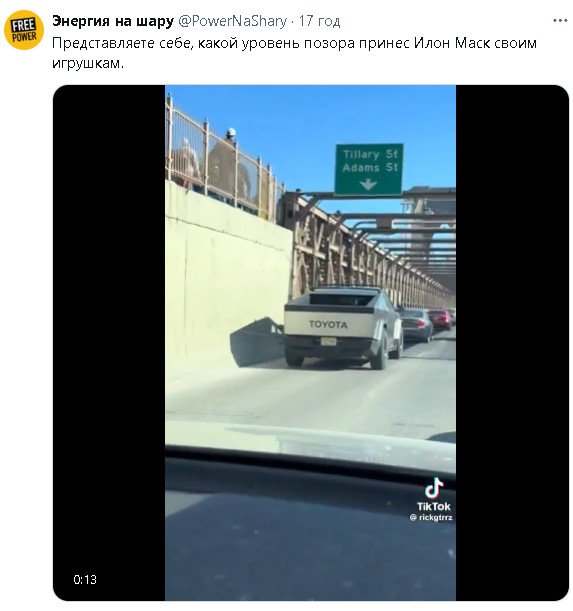This screenshot has height=611, width=573.
Task: Click the white down arrow on road sign
Action: click(x=368, y=184)
